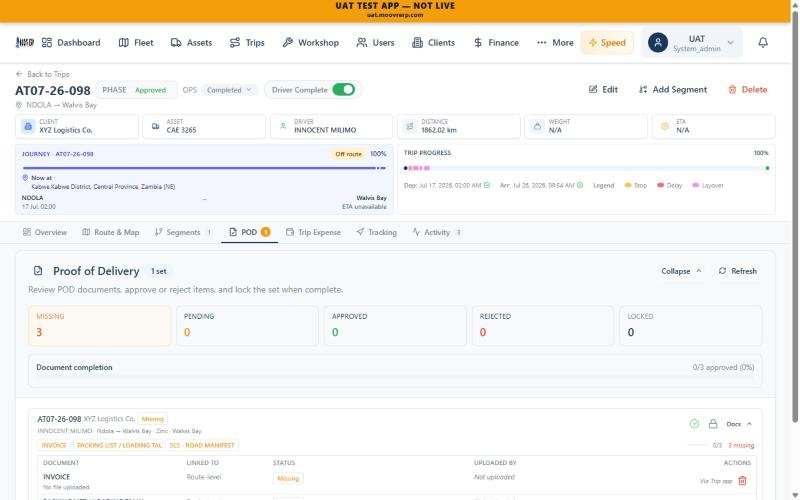Open the Segments tab
This screenshot has width=800, height=500.
[183, 232]
